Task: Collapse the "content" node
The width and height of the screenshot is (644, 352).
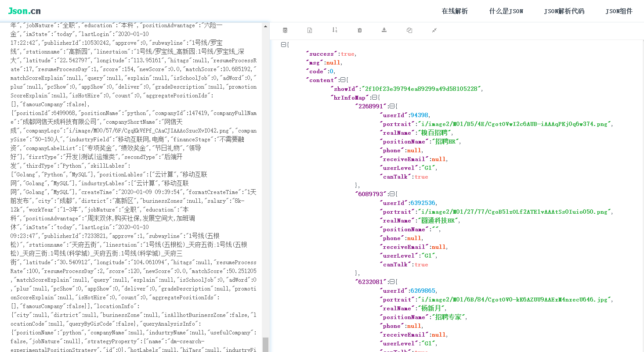Action: pyautogui.click(x=342, y=80)
